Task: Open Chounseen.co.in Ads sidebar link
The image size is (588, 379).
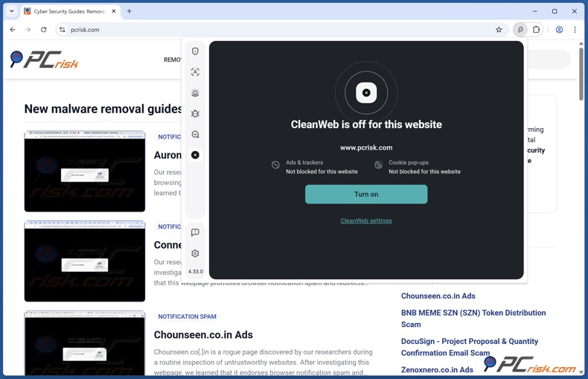Action: [x=438, y=296]
